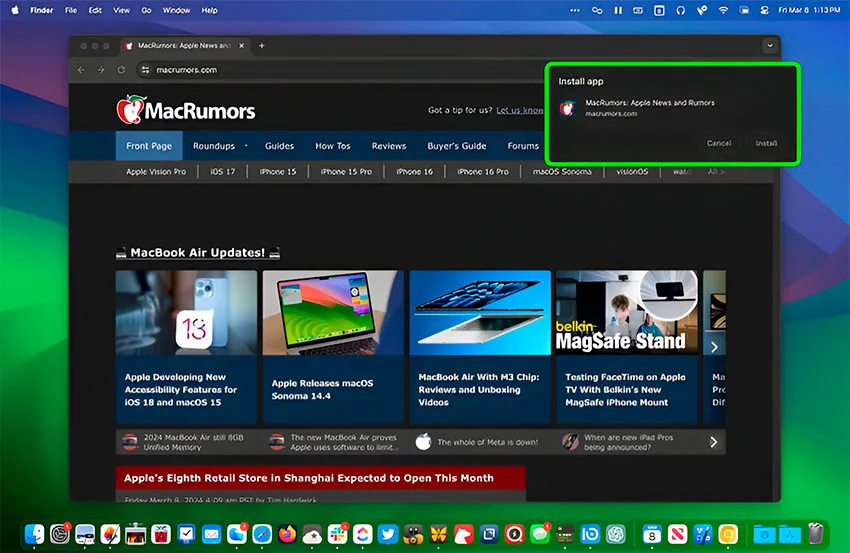Open a new browser tab with plus button
Viewport: 850px width, 553px height.
tap(262, 46)
